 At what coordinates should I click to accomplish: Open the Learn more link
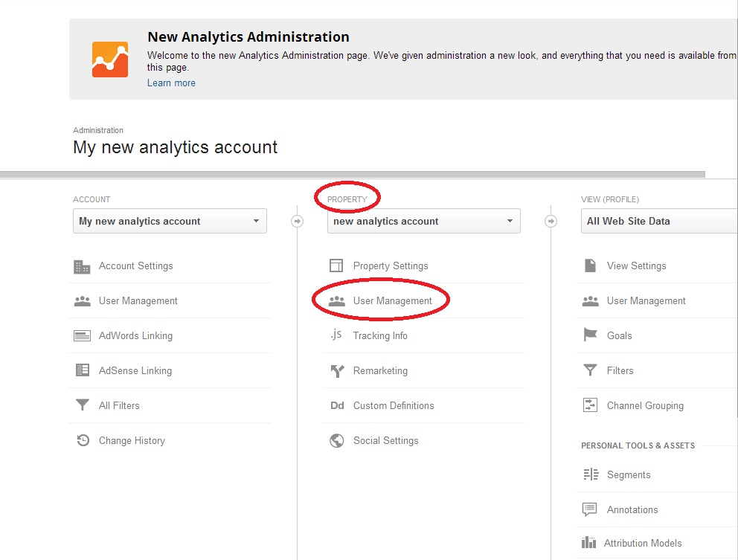171,83
